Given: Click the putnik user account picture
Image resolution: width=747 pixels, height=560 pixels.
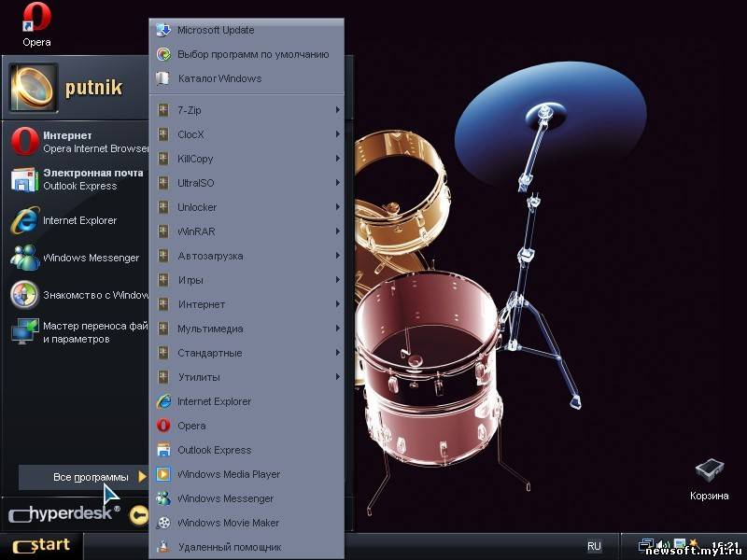Looking at the screenshot, I should tap(33, 88).
